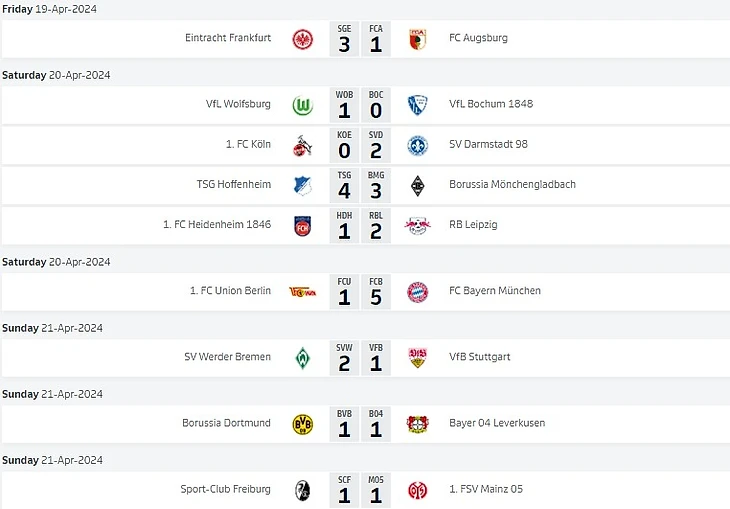The height and width of the screenshot is (509, 730).
Task: Click the Borussia Mönchengladbach diamond logo
Action: tap(417, 185)
